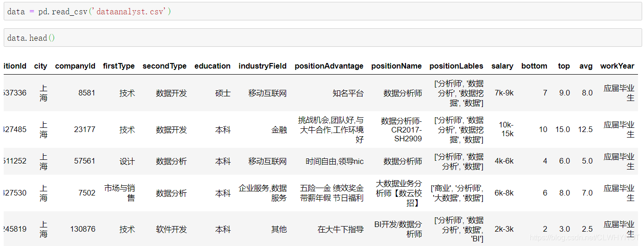
Task: Click salary cell 4k-6k
Action: pos(504,161)
